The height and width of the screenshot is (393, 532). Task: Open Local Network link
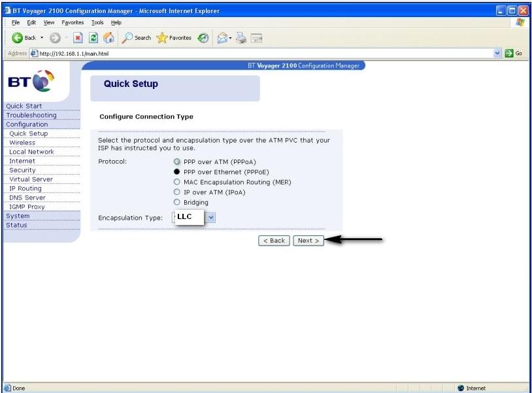tap(31, 152)
